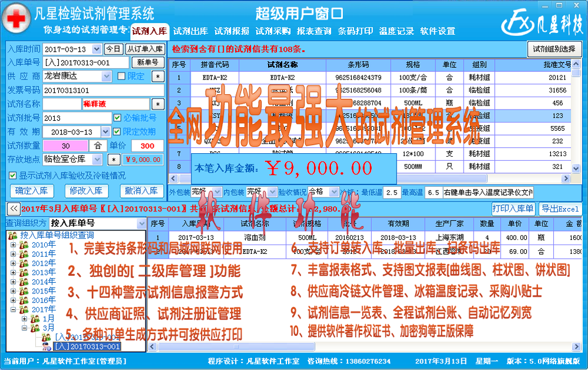588x370 pixels.
Task: Click the collapse << arrows button
Action: point(14,209)
